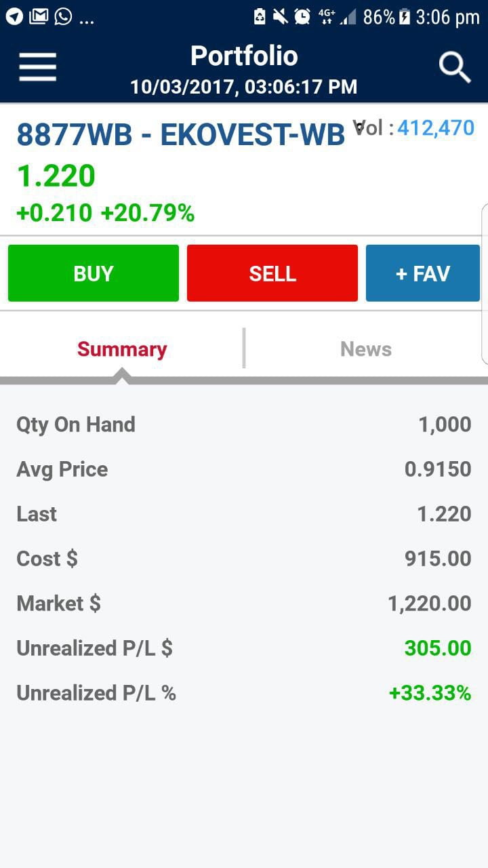
Task: Tap the Qty On Hand row
Action: click(244, 425)
